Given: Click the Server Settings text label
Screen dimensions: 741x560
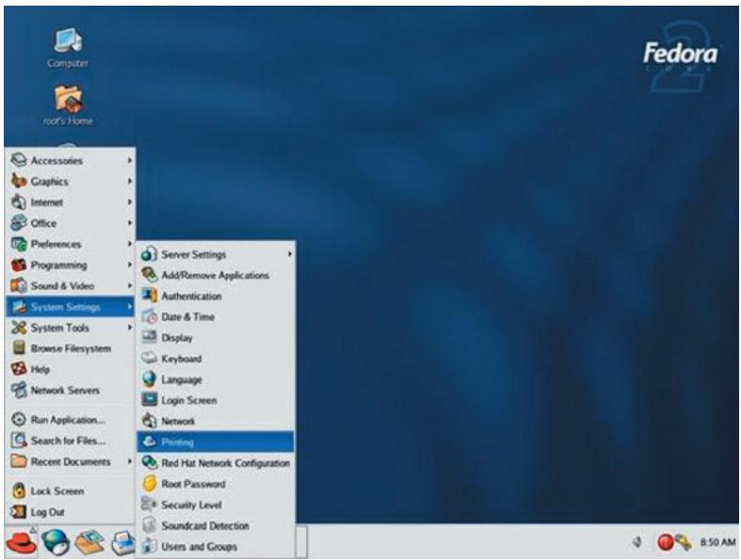Looking at the screenshot, I should [x=194, y=254].
